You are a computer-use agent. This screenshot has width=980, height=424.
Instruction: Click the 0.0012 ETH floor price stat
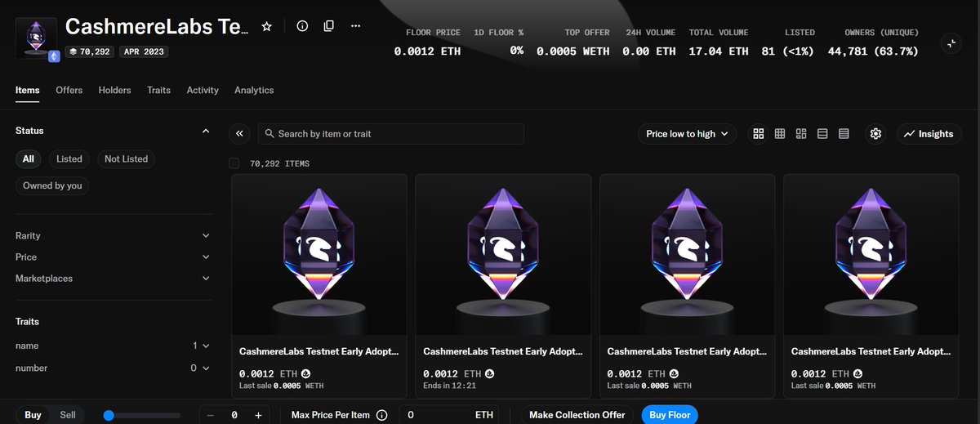(x=427, y=51)
